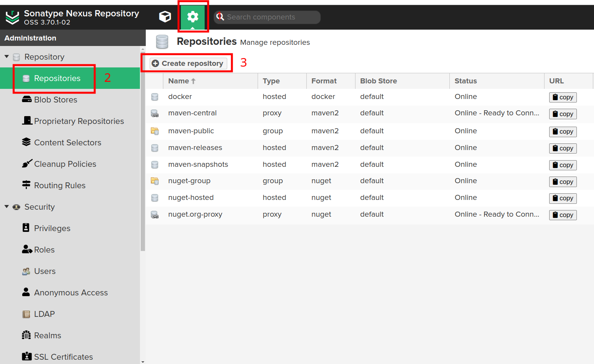The height and width of the screenshot is (364, 594).
Task: Copy URL of maven-public repository
Action: click(x=563, y=132)
